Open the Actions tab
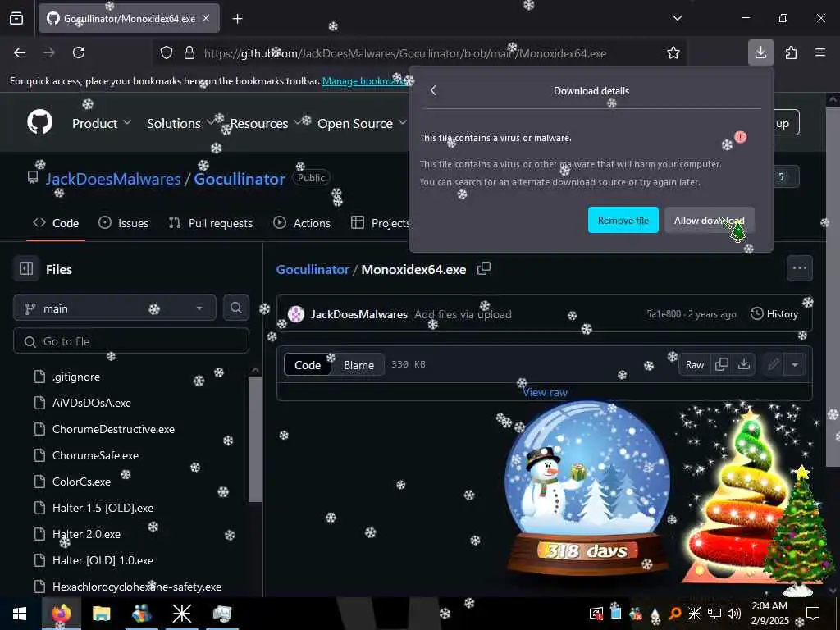Viewport: 840px width, 630px height. pyautogui.click(x=302, y=223)
